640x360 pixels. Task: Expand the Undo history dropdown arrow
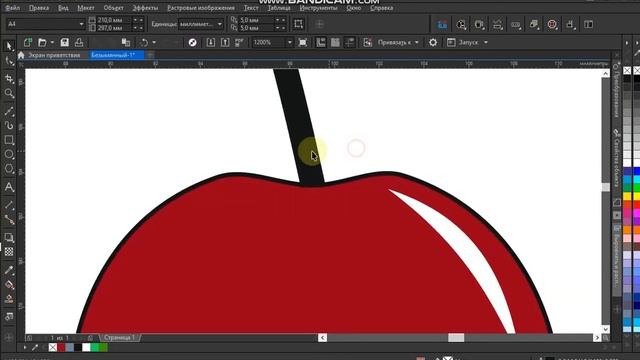[154, 42]
